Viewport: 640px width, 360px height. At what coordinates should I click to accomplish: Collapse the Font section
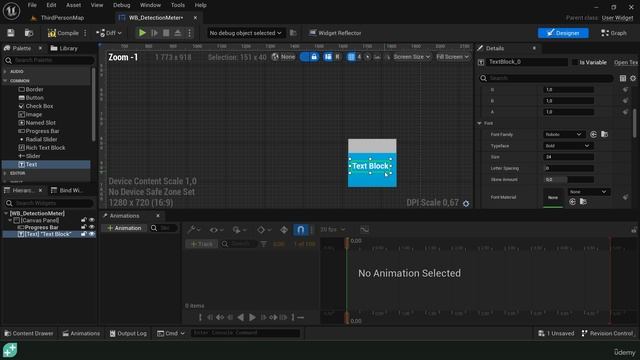tap(480, 123)
